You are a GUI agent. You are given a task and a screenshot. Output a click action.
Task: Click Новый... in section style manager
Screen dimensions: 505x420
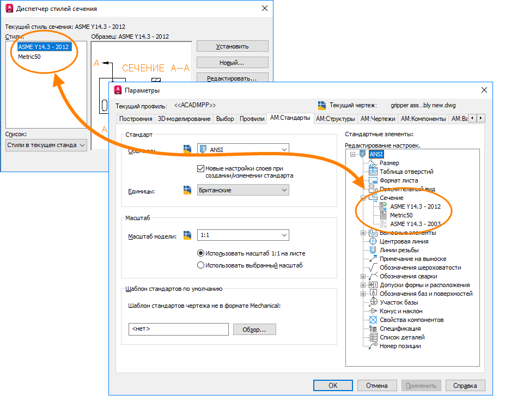click(232, 63)
